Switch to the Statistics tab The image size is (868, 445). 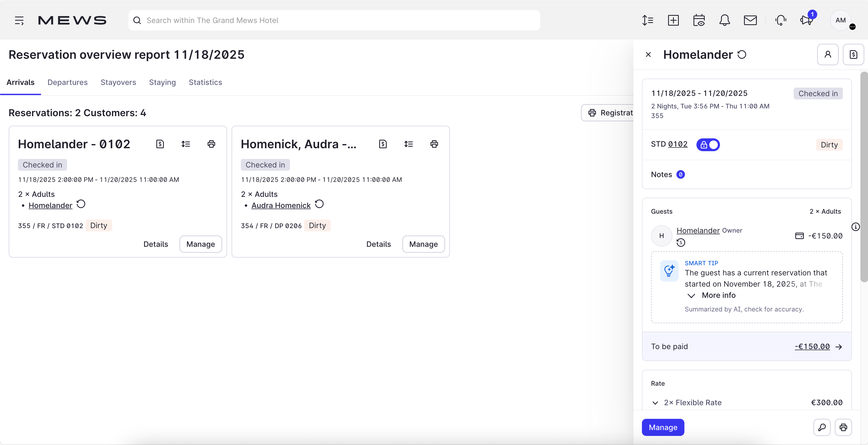[x=205, y=82]
